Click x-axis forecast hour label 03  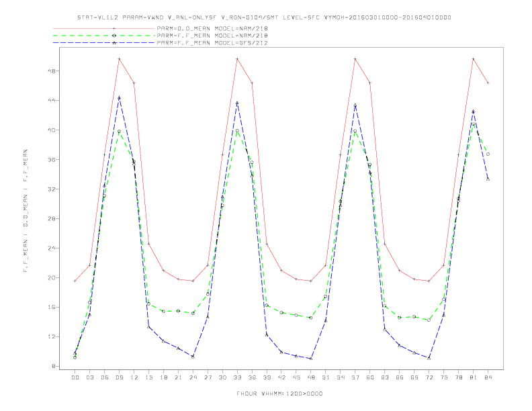click(89, 377)
